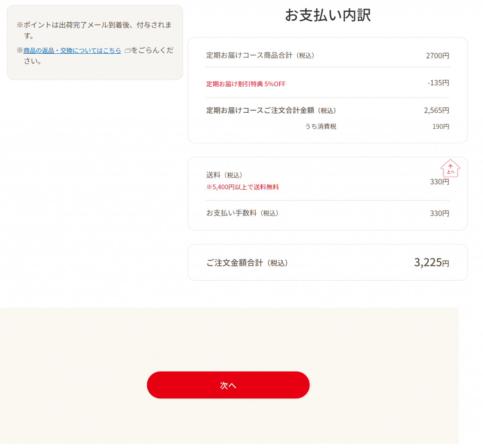The width and height of the screenshot is (483, 448).
Task: Click the お支払い内訳 heading
Action: click(x=327, y=15)
